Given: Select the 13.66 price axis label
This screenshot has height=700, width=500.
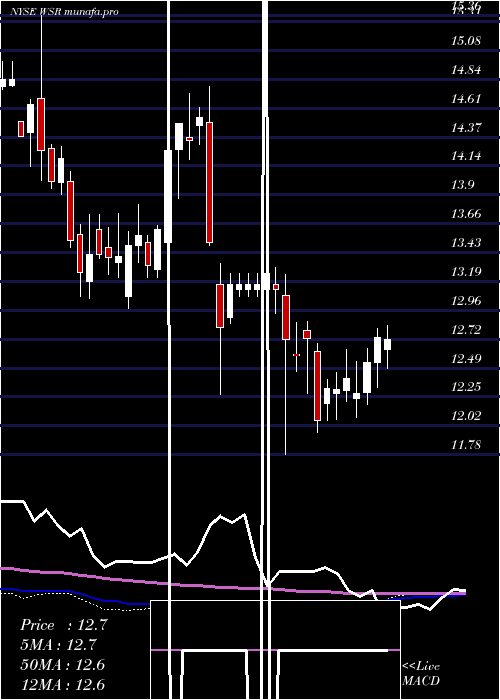Looking at the screenshot, I should pos(466,214).
